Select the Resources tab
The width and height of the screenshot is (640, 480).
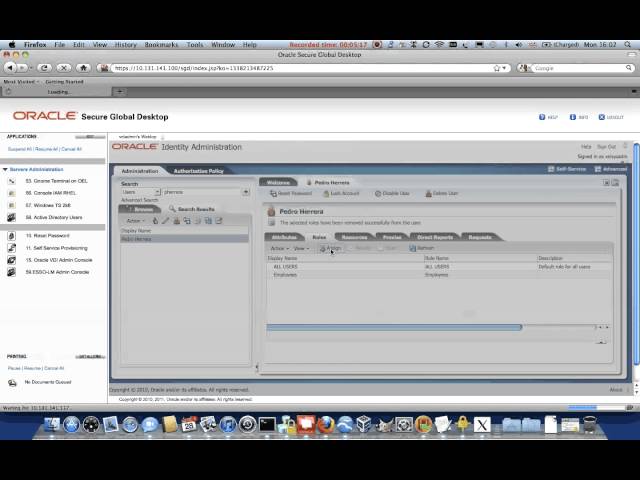click(x=354, y=237)
